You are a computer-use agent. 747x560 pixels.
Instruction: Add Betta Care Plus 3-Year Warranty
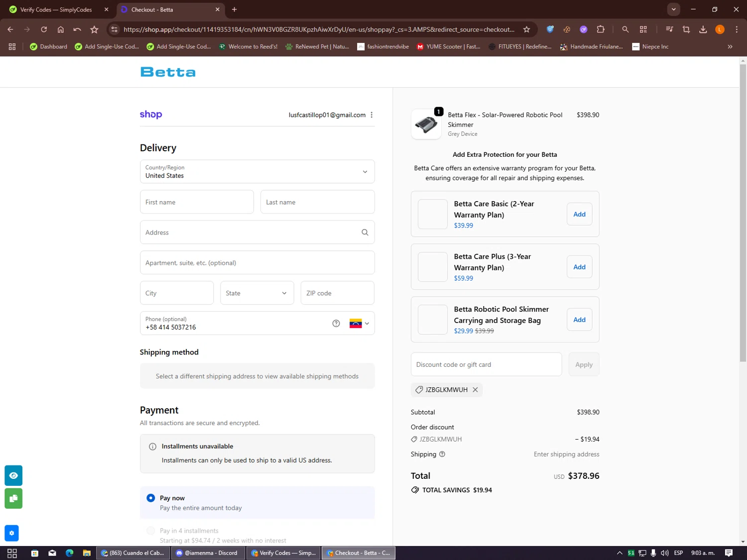tap(579, 267)
